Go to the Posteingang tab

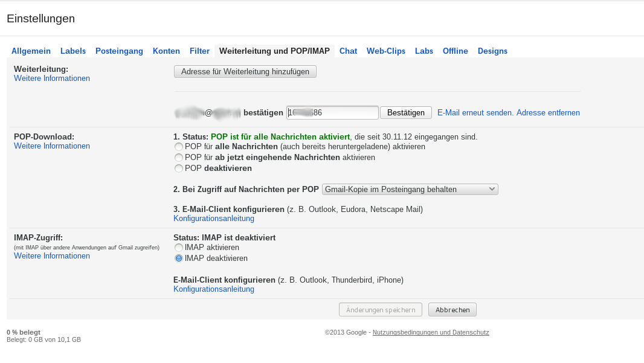tap(119, 51)
